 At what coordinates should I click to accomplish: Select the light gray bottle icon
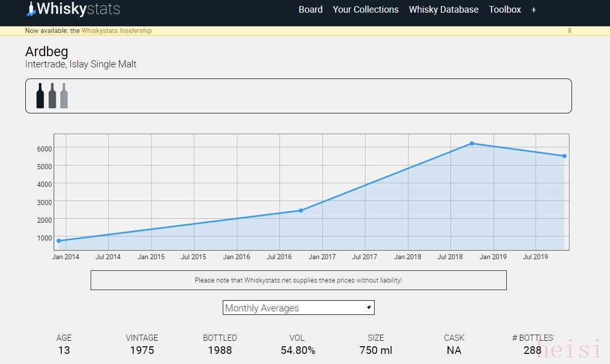point(64,96)
